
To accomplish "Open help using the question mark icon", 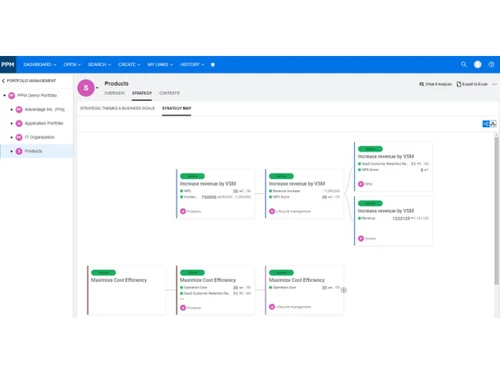I will pyautogui.click(x=491, y=65).
